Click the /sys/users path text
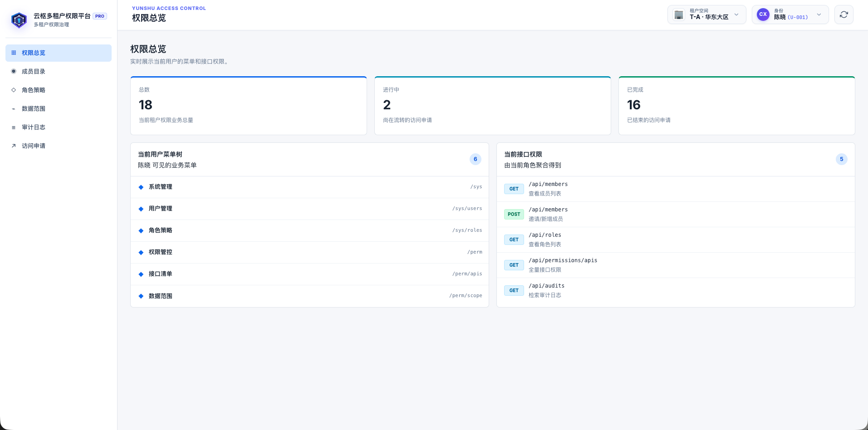The image size is (868, 430). click(467, 209)
